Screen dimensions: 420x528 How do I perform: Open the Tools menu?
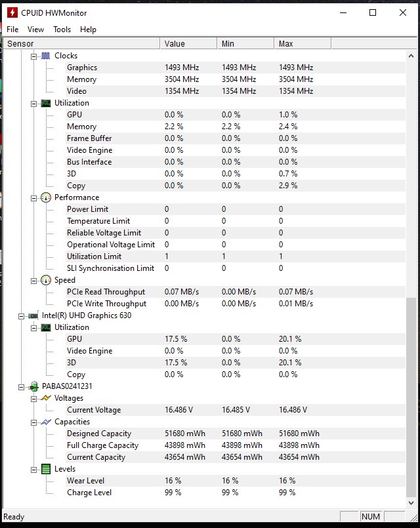click(x=62, y=30)
